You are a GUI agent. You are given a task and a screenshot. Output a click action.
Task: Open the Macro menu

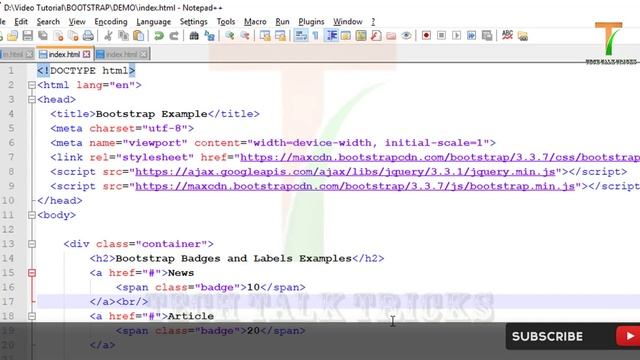pos(255,22)
